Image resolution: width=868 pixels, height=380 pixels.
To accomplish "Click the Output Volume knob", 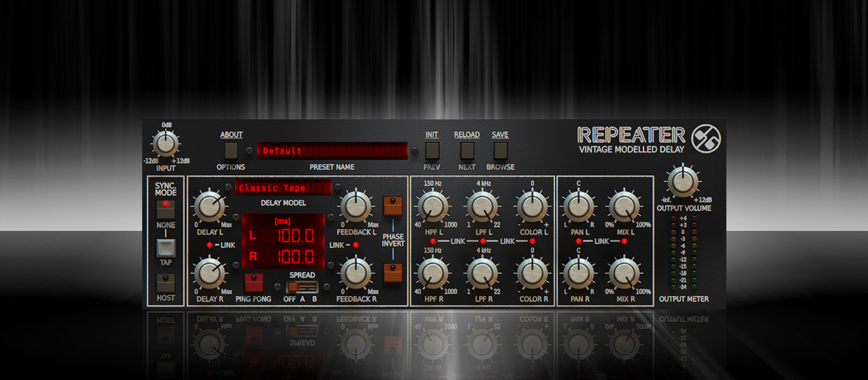I will pyautogui.click(x=683, y=181).
